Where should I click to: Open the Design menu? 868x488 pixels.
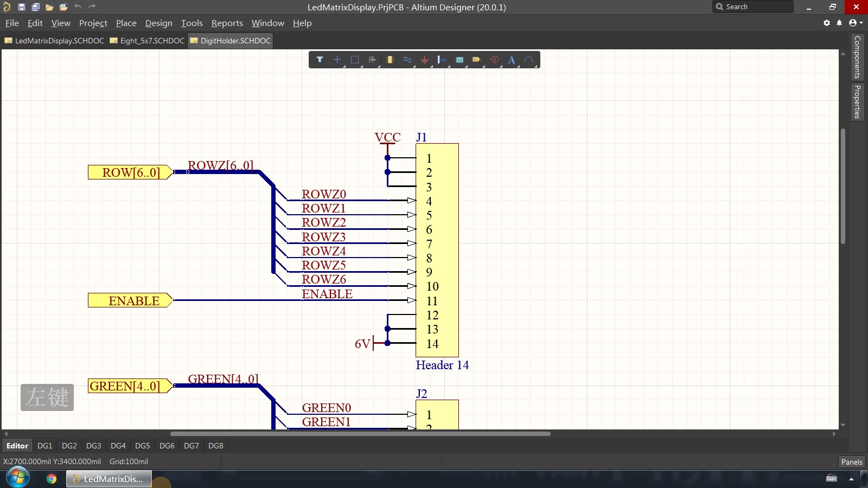(159, 23)
